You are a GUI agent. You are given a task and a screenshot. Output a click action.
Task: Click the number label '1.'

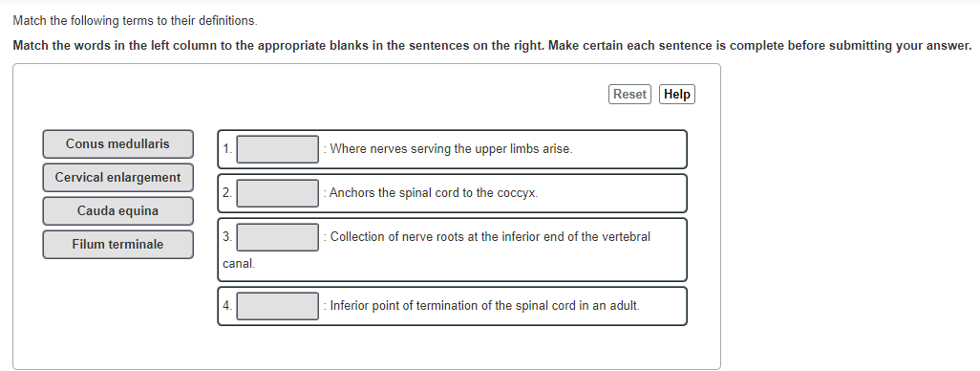[227, 149]
